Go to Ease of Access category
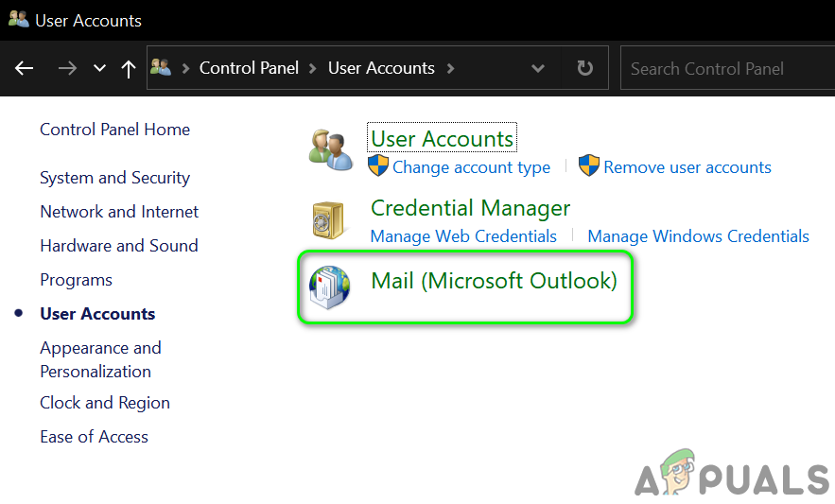Image resolution: width=835 pixels, height=504 pixels. (x=94, y=437)
